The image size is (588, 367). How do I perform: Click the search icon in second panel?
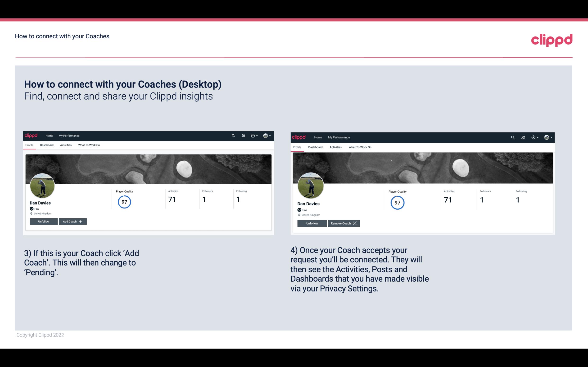512,137
